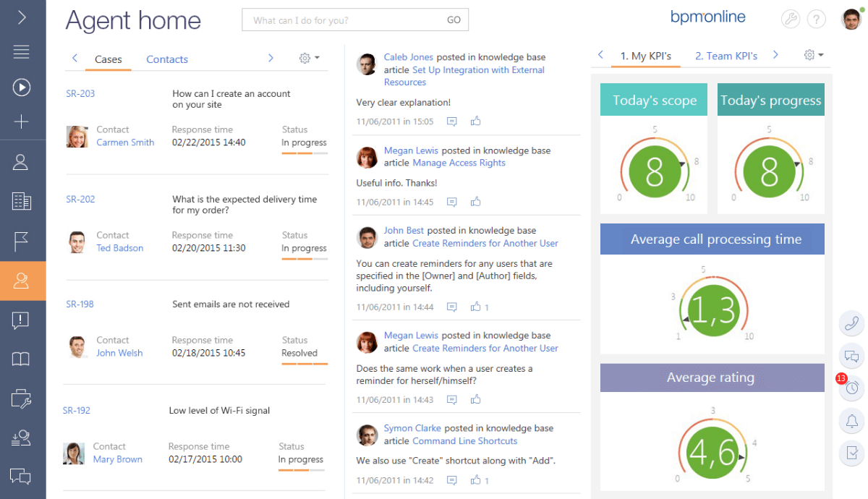Open the feed chat panel icon
Viewport: 868px width, 499px height.
tap(852, 356)
